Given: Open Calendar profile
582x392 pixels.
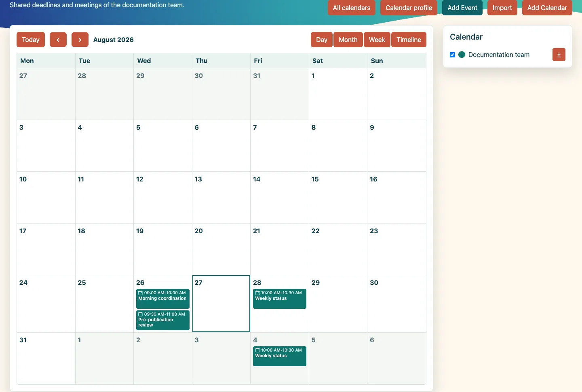Looking at the screenshot, I should [409, 8].
